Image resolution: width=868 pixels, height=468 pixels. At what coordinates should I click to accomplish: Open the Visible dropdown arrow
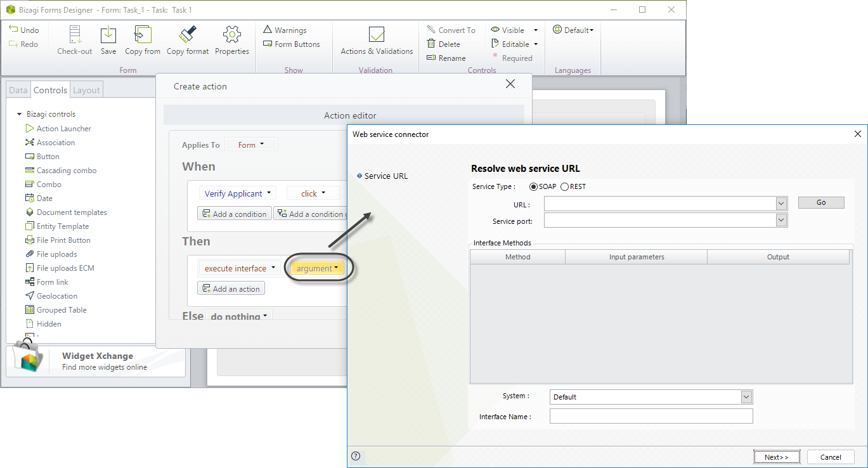pyautogui.click(x=536, y=30)
